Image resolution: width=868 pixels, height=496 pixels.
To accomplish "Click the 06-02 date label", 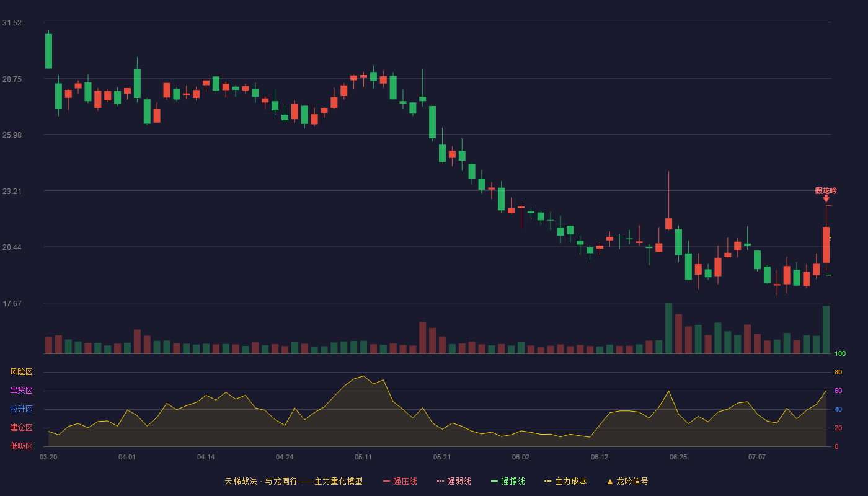I will pyautogui.click(x=521, y=457).
